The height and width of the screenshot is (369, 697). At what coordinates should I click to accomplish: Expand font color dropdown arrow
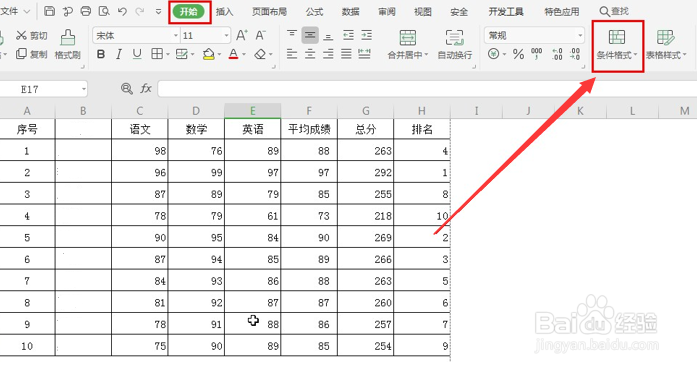point(244,55)
